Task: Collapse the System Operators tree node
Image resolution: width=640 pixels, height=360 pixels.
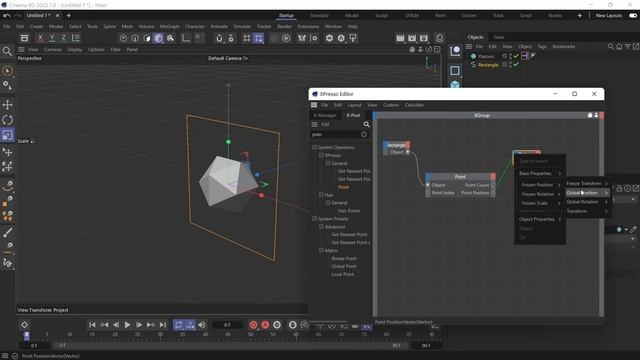Action: click(314, 147)
